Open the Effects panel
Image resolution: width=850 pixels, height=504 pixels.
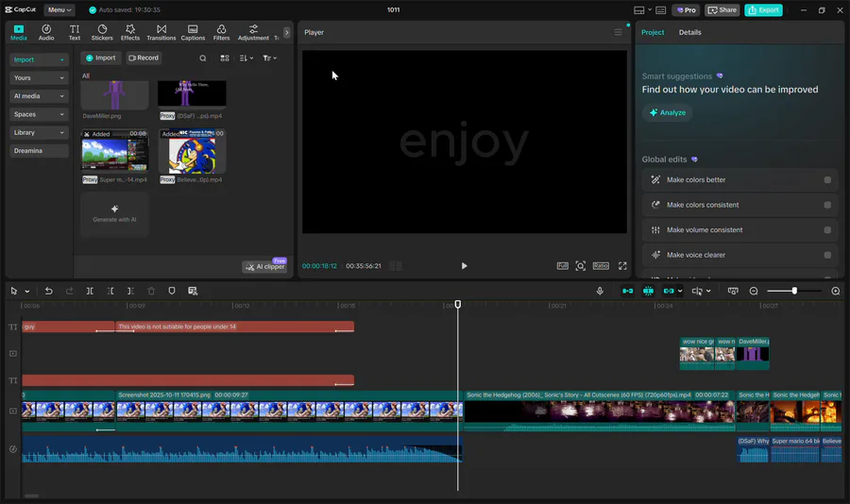tap(130, 32)
